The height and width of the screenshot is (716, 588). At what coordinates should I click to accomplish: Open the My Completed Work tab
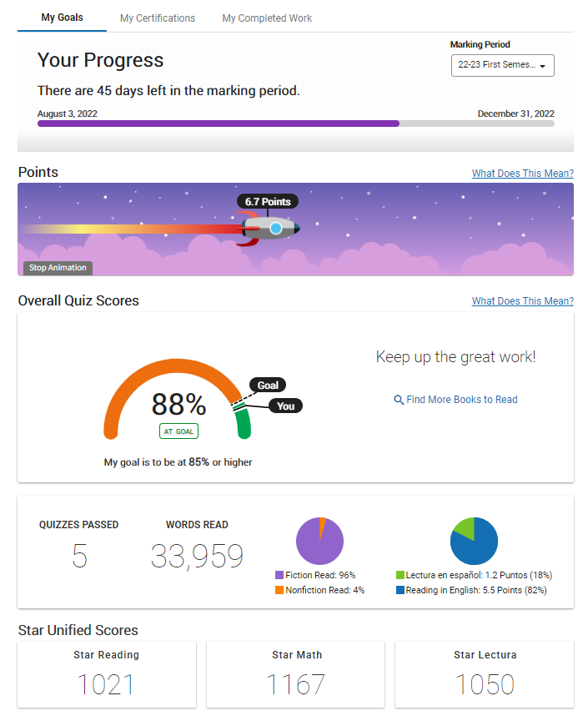(x=267, y=18)
